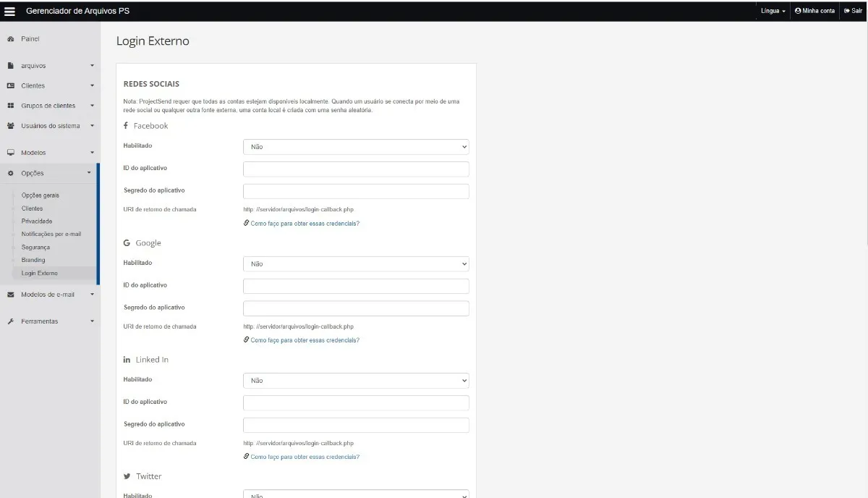Focus Linked In ID do aplicativo field
The width and height of the screenshot is (868, 498).
(x=356, y=403)
